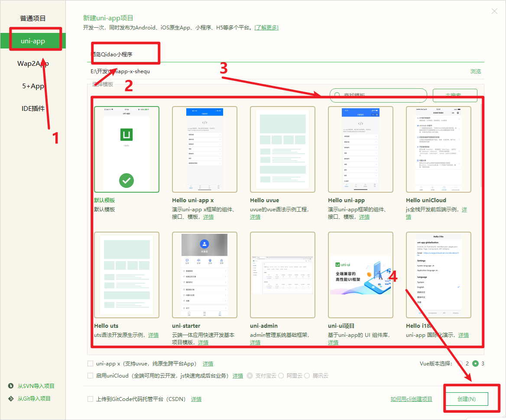The image size is (506, 420).
Task: Select the 普通项目 project type
Action: tap(32, 18)
